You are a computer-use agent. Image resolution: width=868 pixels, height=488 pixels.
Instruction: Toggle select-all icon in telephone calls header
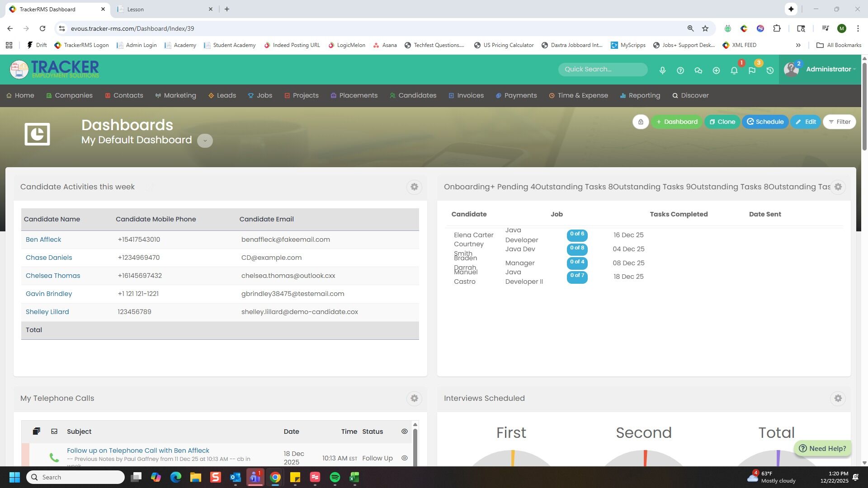pos(37,432)
